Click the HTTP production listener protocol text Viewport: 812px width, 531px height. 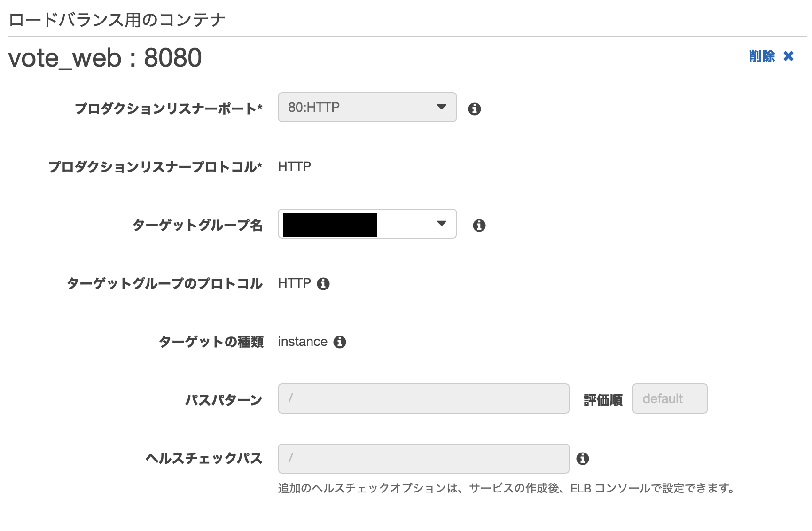[294, 166]
